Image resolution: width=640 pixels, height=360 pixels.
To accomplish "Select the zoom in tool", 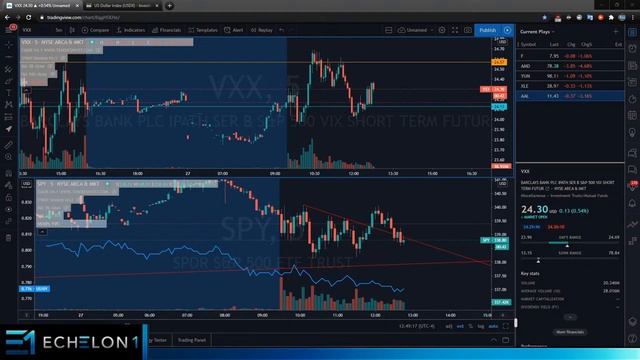I will point(9,157).
